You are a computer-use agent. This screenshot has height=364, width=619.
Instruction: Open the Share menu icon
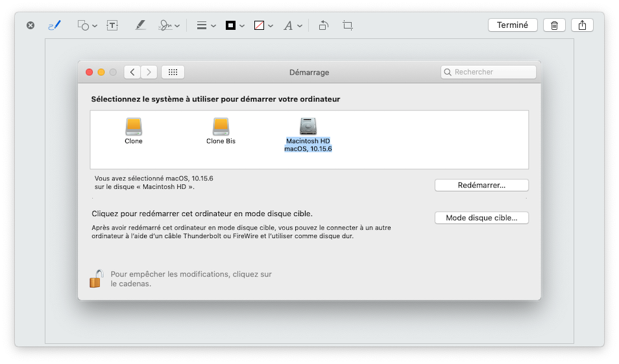pyautogui.click(x=582, y=25)
